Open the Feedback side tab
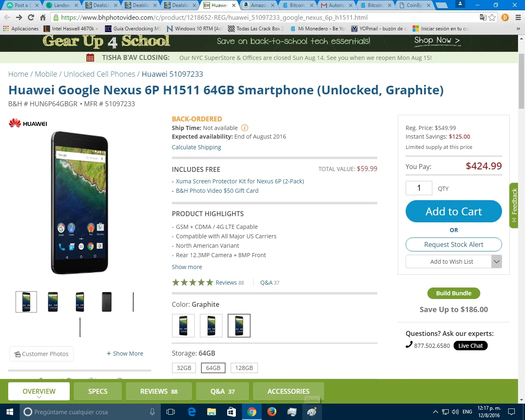The height and width of the screenshot is (420, 525). pyautogui.click(x=514, y=205)
